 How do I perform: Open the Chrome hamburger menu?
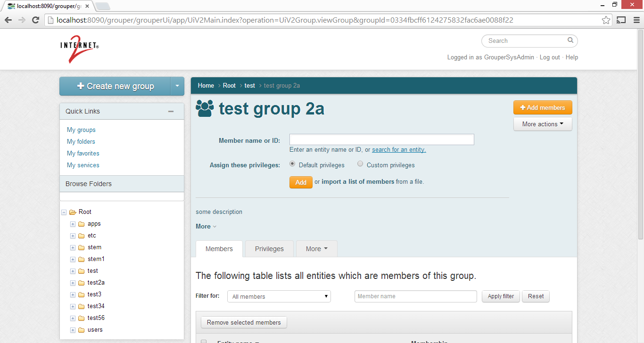636,20
